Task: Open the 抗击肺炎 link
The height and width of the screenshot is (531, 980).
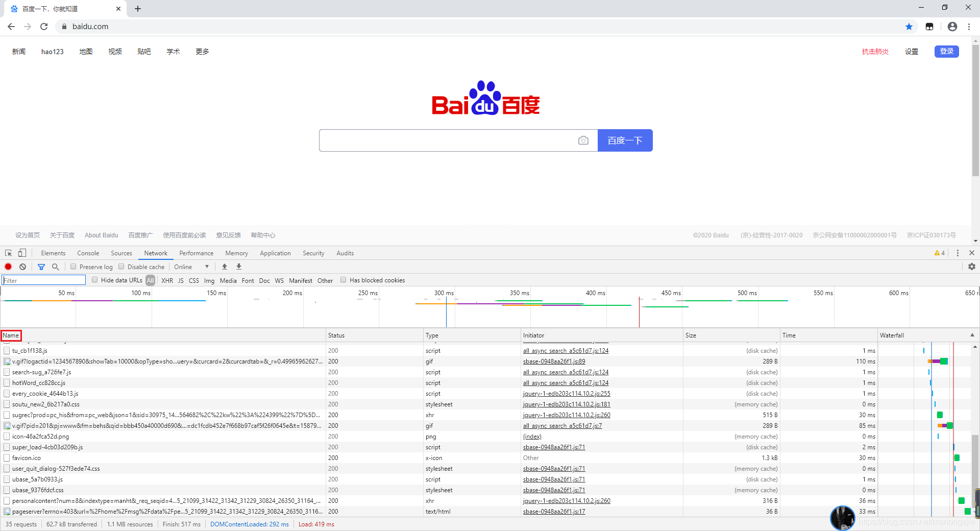Action: pos(875,52)
